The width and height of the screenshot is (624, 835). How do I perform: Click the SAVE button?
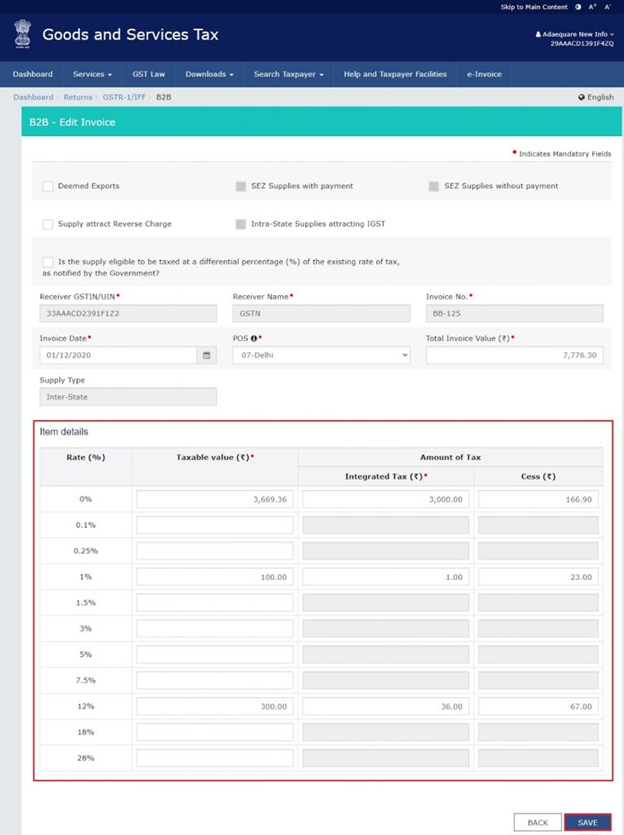(x=587, y=822)
